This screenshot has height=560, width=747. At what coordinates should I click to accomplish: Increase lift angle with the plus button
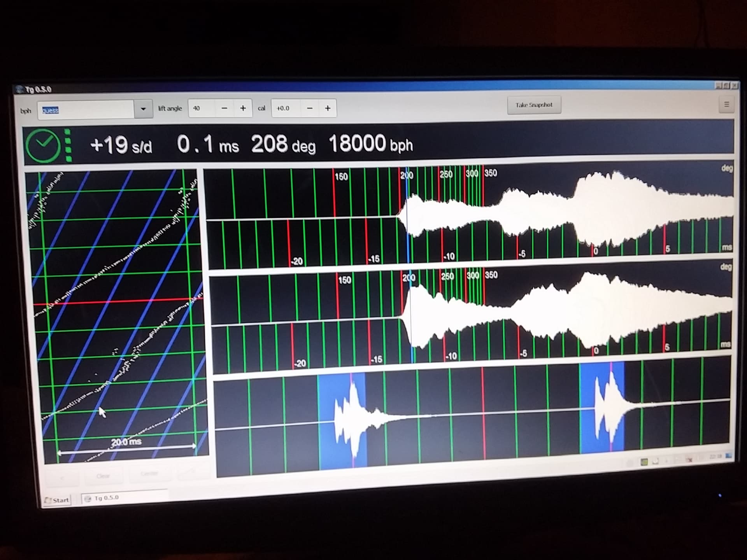point(243,108)
